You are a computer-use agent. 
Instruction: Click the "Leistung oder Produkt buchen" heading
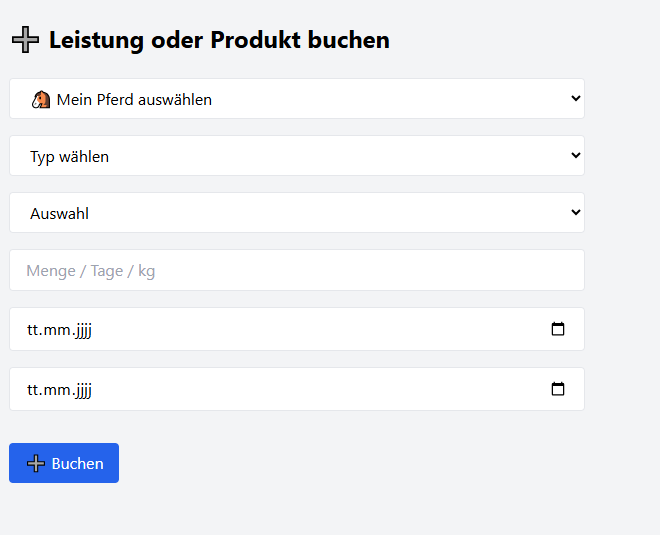tap(219, 40)
